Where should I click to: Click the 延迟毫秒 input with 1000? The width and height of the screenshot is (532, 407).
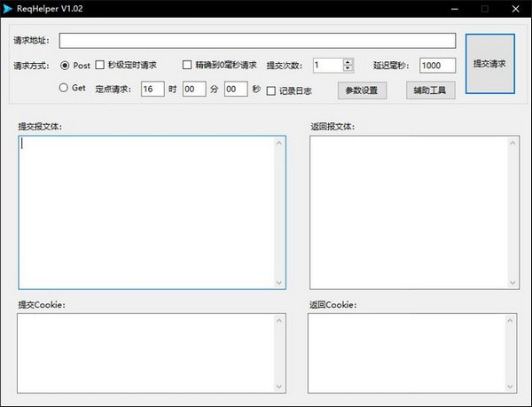(x=437, y=65)
